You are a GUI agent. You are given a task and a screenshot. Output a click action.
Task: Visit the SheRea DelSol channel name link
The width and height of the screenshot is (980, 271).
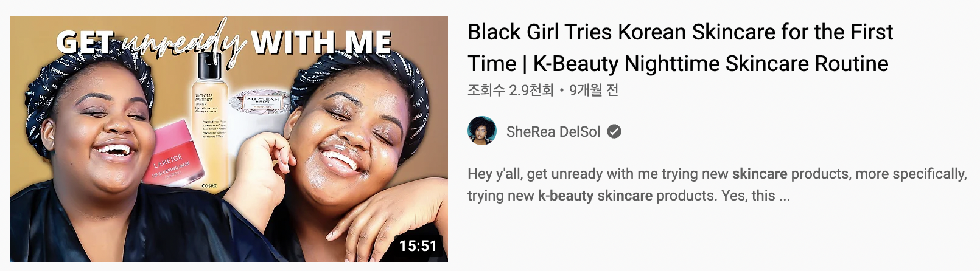tap(553, 131)
